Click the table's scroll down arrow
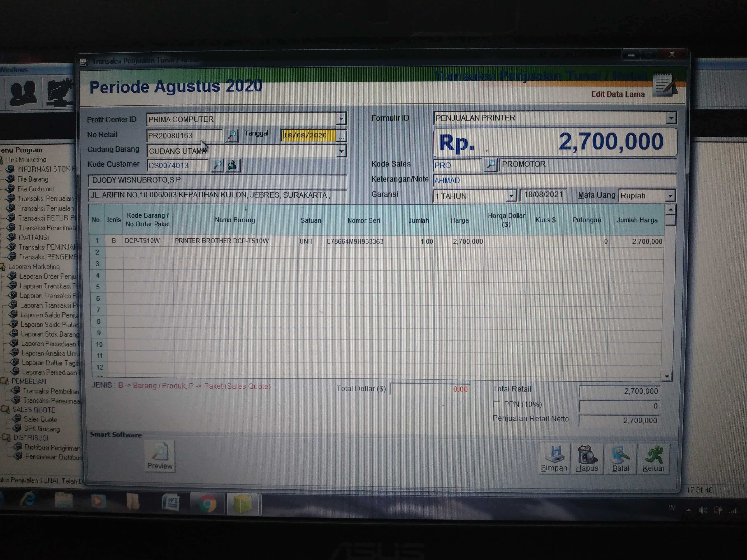The height and width of the screenshot is (560, 747). coord(667,376)
